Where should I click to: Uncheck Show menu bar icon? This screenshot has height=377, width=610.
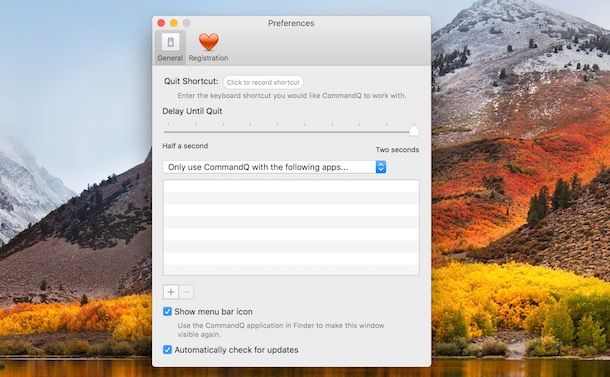click(167, 312)
